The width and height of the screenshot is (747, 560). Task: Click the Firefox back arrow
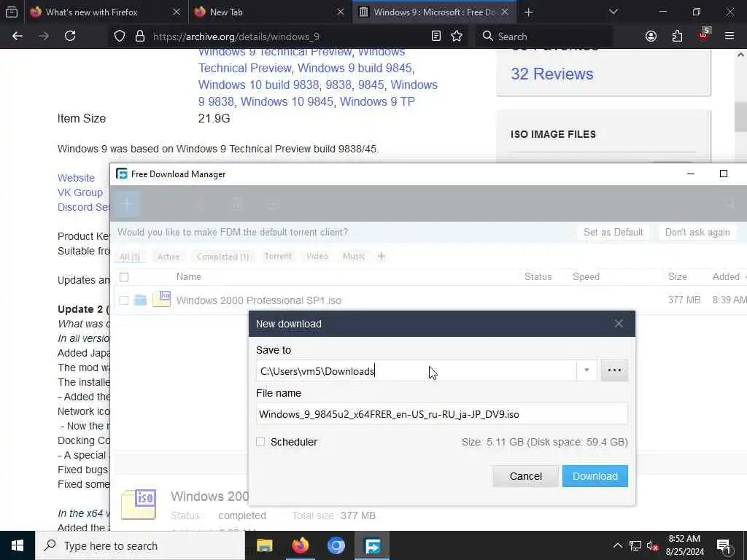(18, 36)
